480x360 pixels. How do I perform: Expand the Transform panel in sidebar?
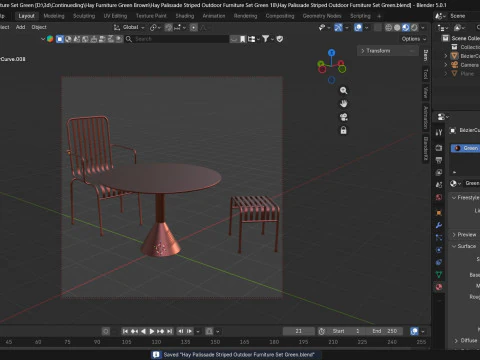pyautogui.click(x=387, y=51)
